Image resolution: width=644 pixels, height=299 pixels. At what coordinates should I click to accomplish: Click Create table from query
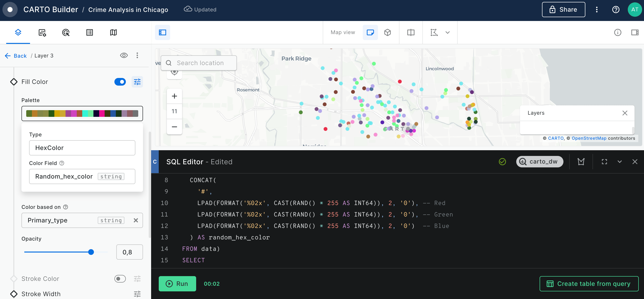click(x=589, y=284)
